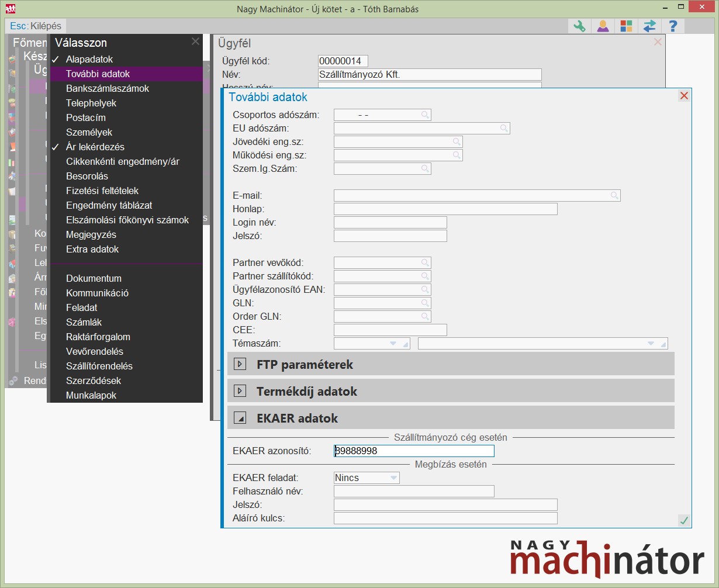The image size is (719, 588).
Task: Click the green wrench settings icon
Action: pos(579,26)
